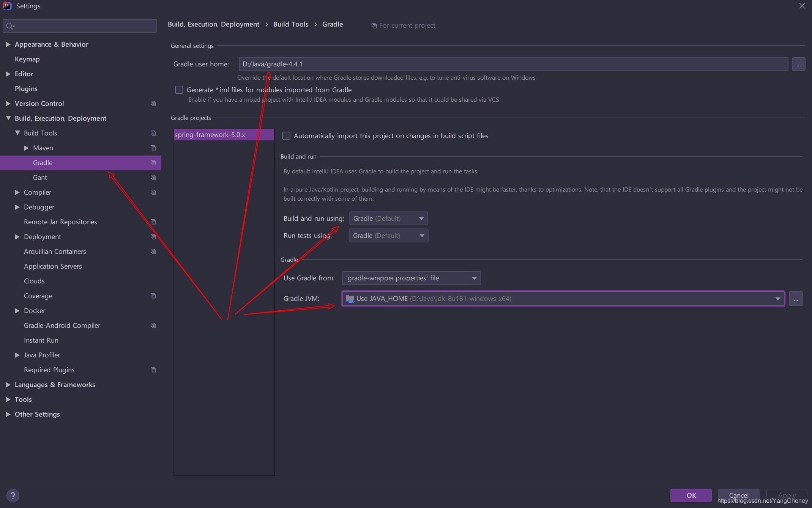Toggle For current project option
812x508 pixels.
pyautogui.click(x=404, y=25)
